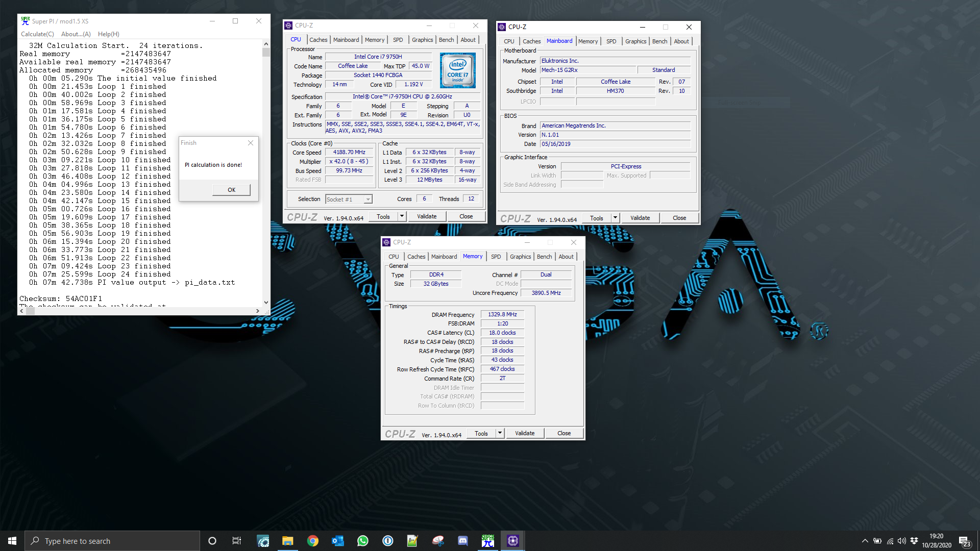980x551 pixels.
Task: Expand Tools dropdown arrow in Memory window
Action: click(x=500, y=434)
